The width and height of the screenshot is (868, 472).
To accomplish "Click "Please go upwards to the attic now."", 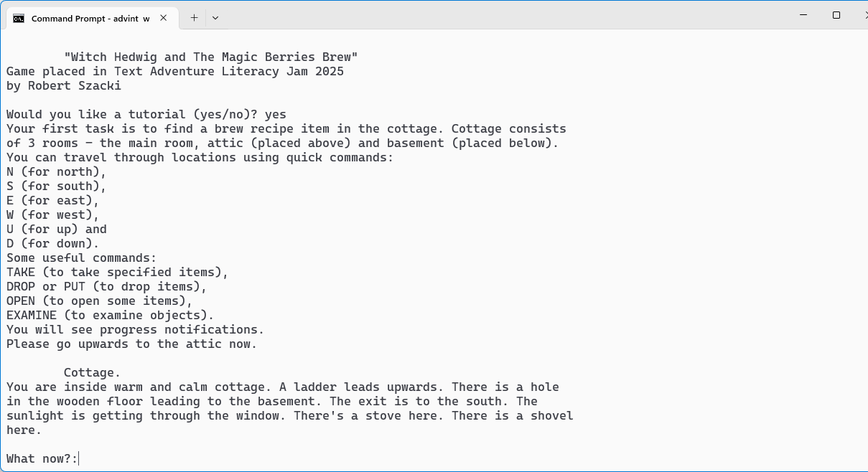I will [x=132, y=344].
